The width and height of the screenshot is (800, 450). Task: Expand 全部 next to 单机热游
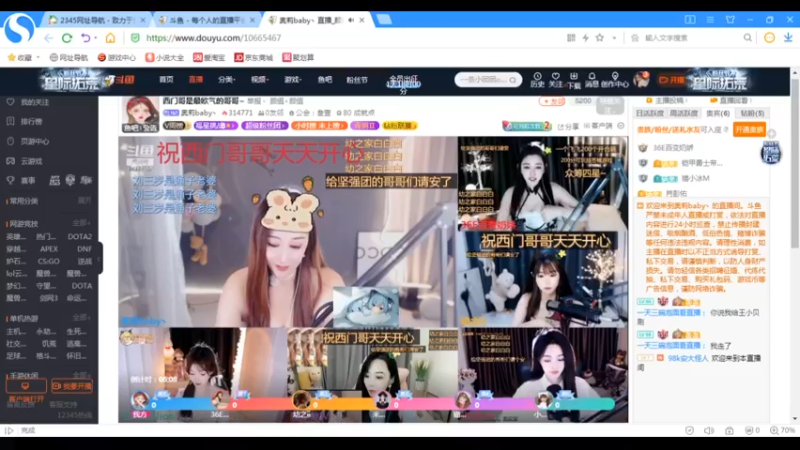click(81, 318)
